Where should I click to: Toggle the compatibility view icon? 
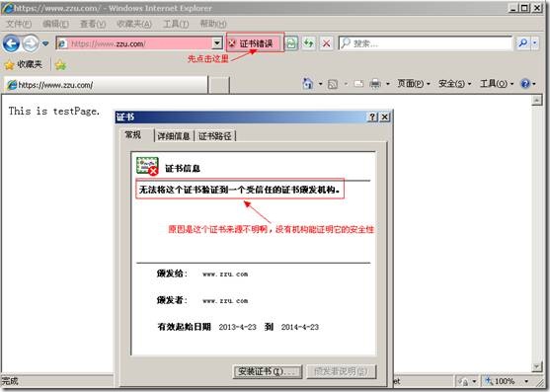pos(291,43)
